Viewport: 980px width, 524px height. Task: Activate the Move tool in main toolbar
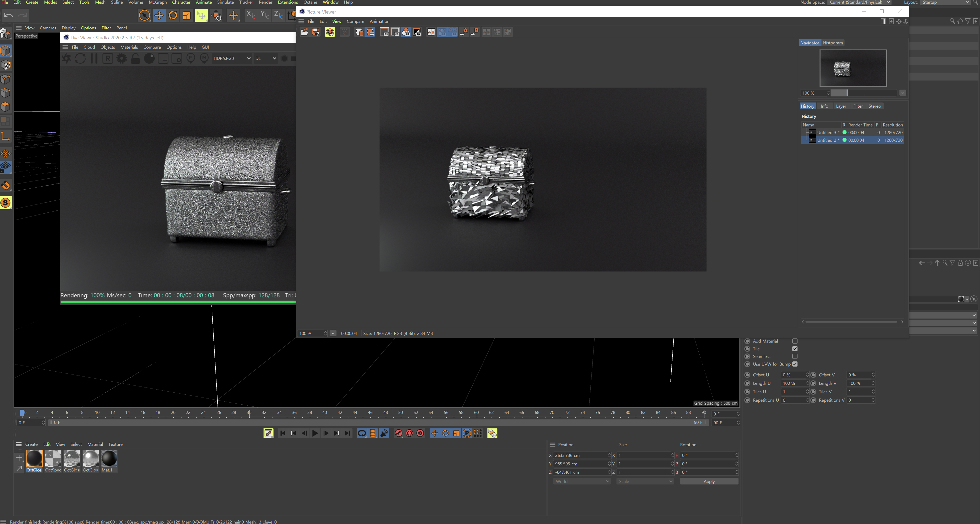click(x=159, y=15)
